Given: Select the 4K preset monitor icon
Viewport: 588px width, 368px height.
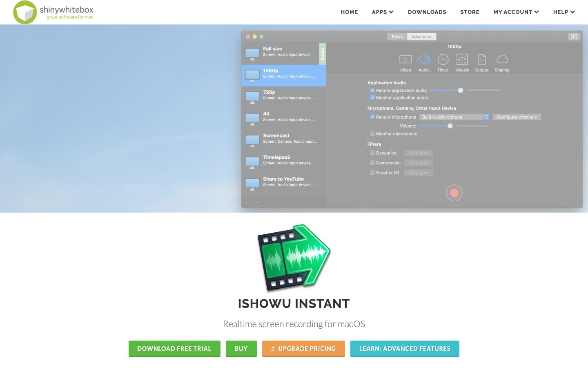Looking at the screenshot, I should click(252, 119).
